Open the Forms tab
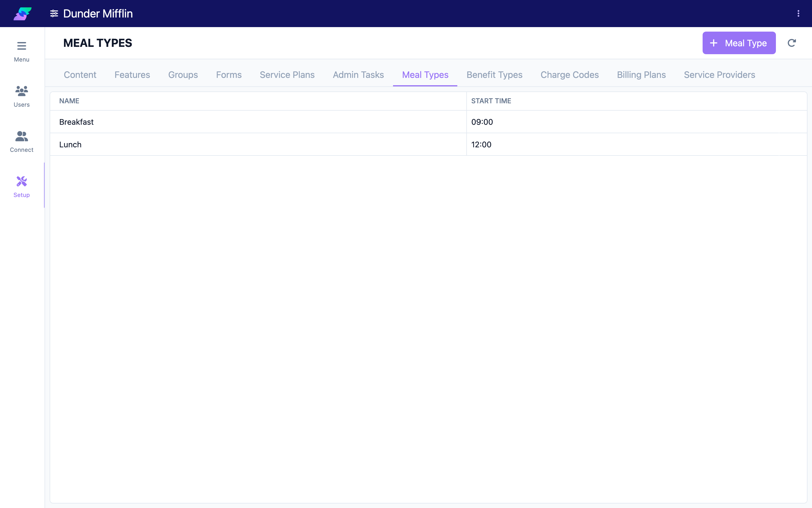 pos(229,75)
